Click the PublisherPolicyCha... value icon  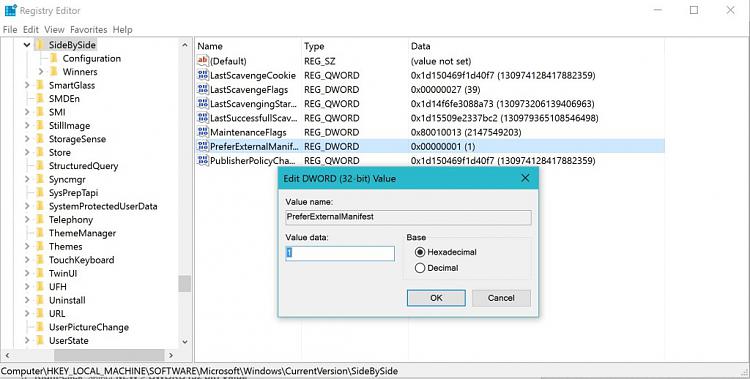[203, 160]
